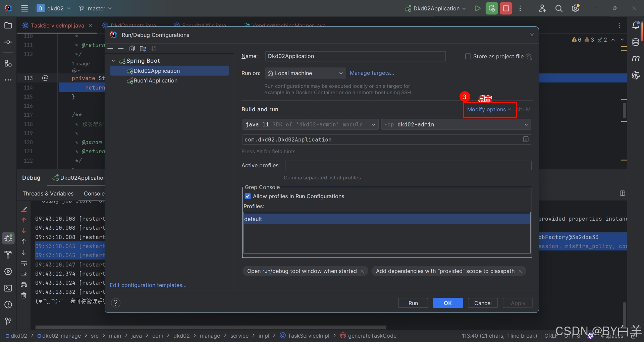This screenshot has height=342, width=644.
Task: Open Build hammer tool window
Action: click(x=8, y=255)
